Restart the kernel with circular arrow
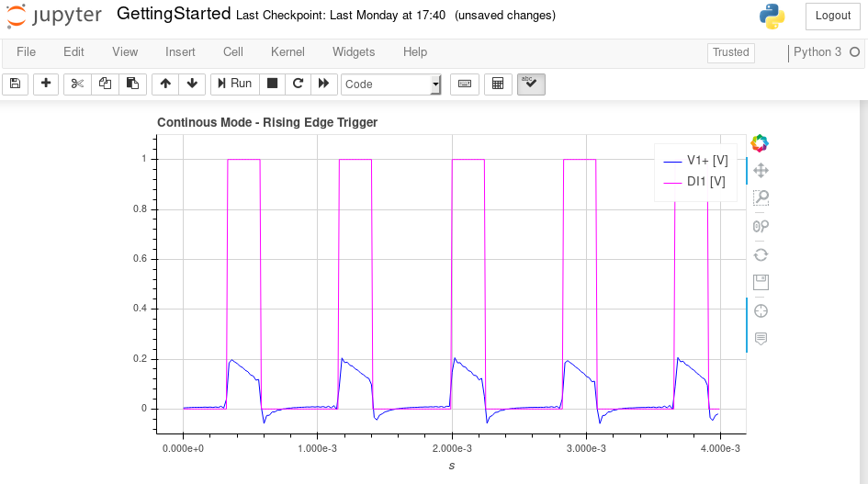Viewport: 868px width, 484px height. (298, 84)
